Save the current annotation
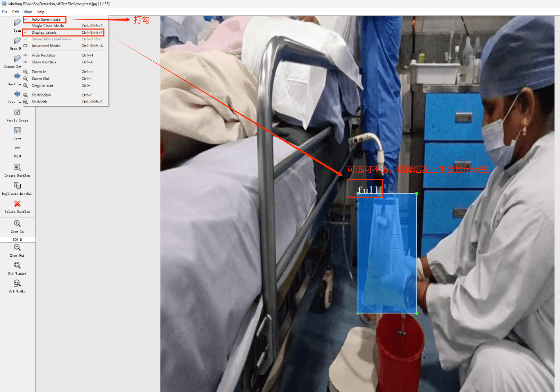Viewport: 560px width, 392px height. click(17, 130)
